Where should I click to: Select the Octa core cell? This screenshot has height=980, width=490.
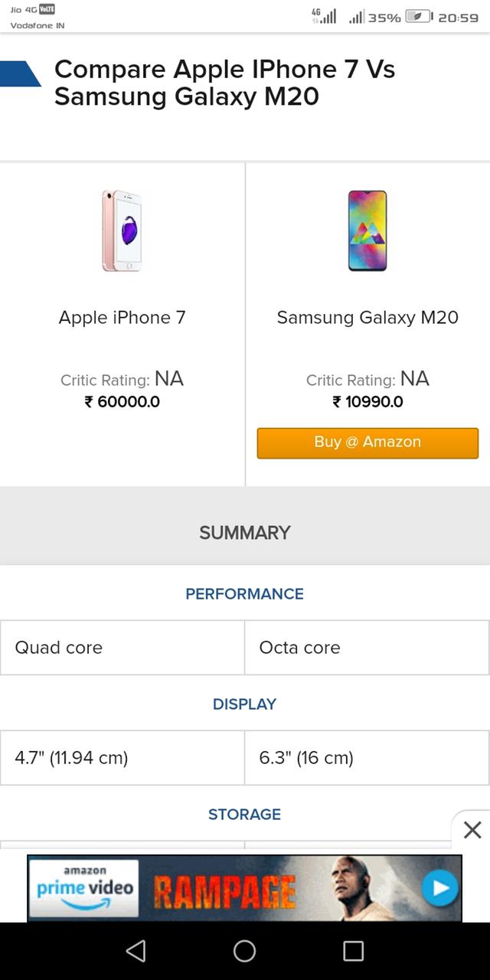tap(367, 648)
